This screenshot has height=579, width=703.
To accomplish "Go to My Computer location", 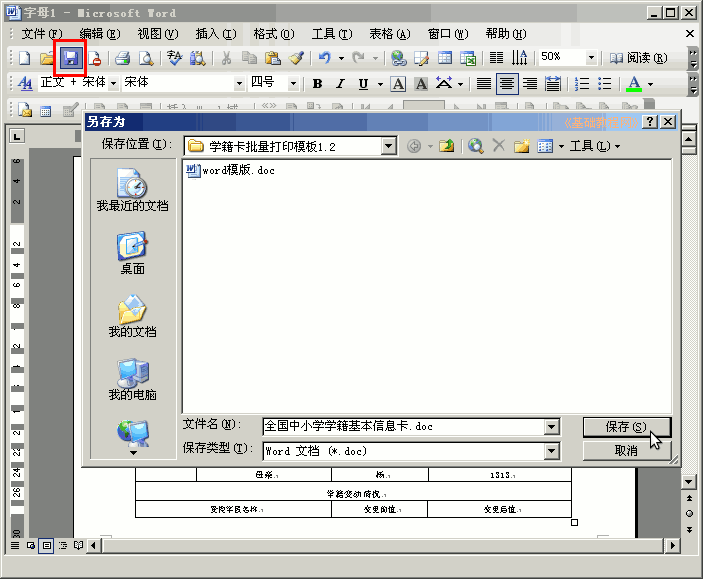I will pyautogui.click(x=133, y=379).
